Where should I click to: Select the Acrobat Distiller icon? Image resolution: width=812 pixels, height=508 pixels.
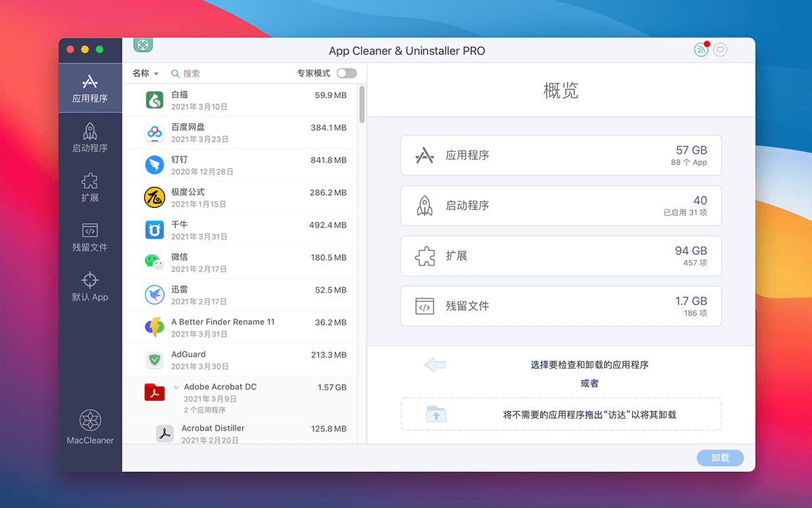pyautogui.click(x=165, y=433)
